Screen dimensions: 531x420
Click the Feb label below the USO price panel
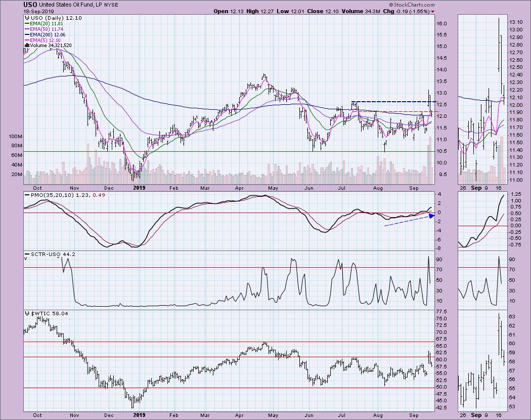point(174,188)
